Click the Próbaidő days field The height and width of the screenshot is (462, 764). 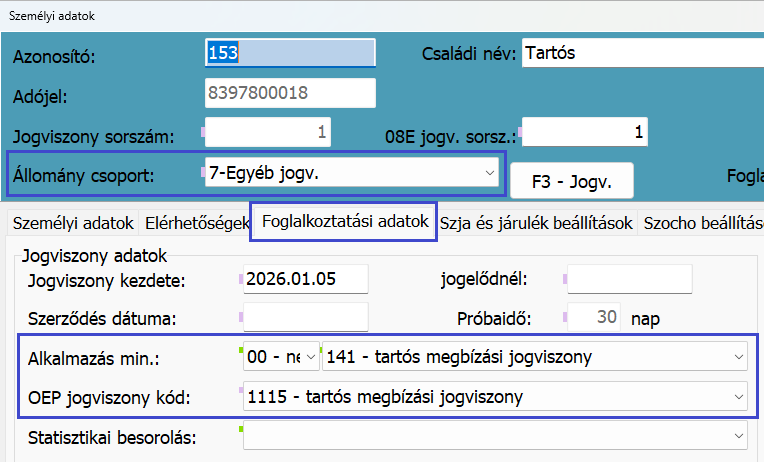click(x=594, y=318)
